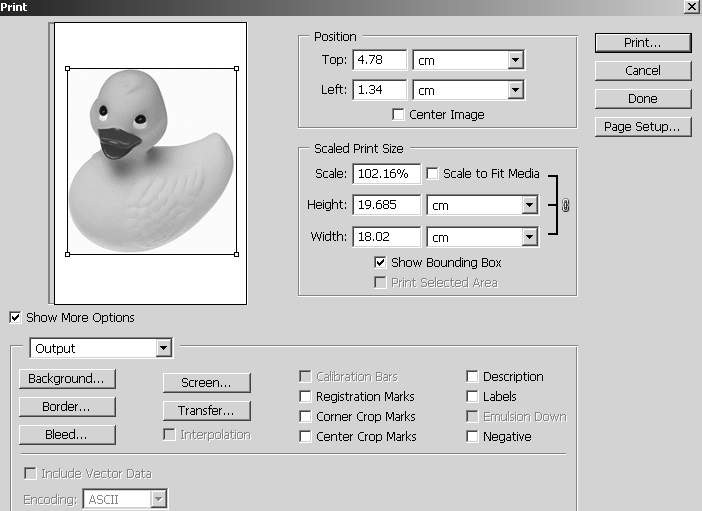Image resolution: width=702 pixels, height=511 pixels.
Task: Tick the Labels checkbox
Action: [x=472, y=396]
